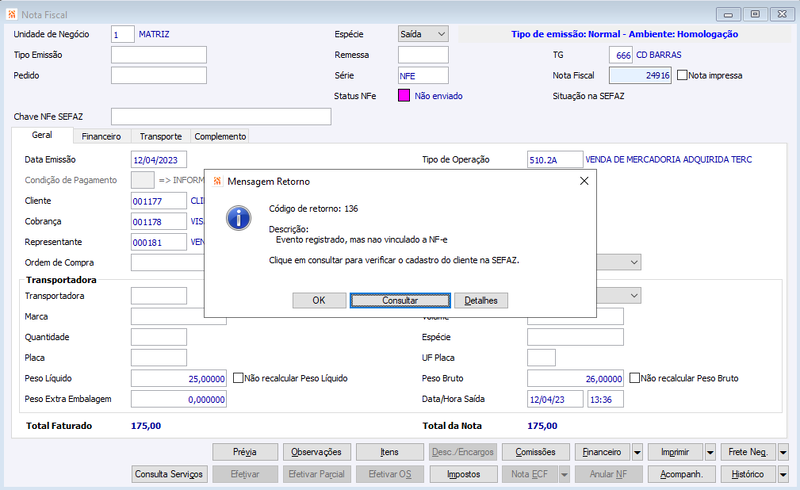This screenshot has height=490, width=800.
Task: Click the Consultar button in dialog
Action: [400, 300]
